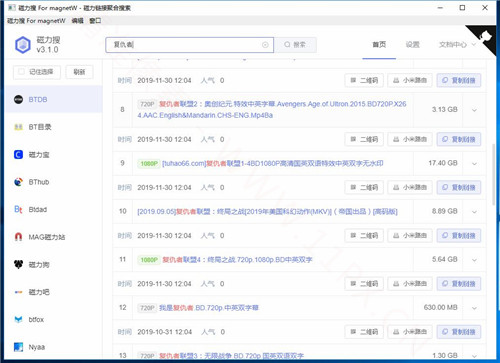The width and height of the screenshot is (500, 363).
Task: Open the tuhao66.com 1080P result link
Action: [273, 163]
